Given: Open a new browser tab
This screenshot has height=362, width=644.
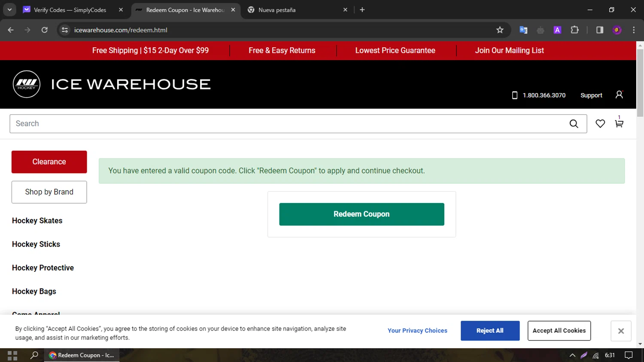Looking at the screenshot, I should [362, 10].
